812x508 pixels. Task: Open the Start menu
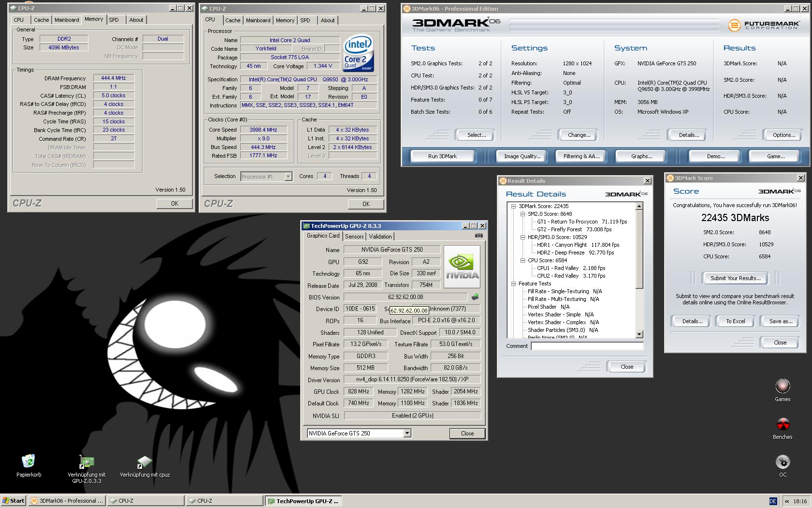pyautogui.click(x=13, y=501)
